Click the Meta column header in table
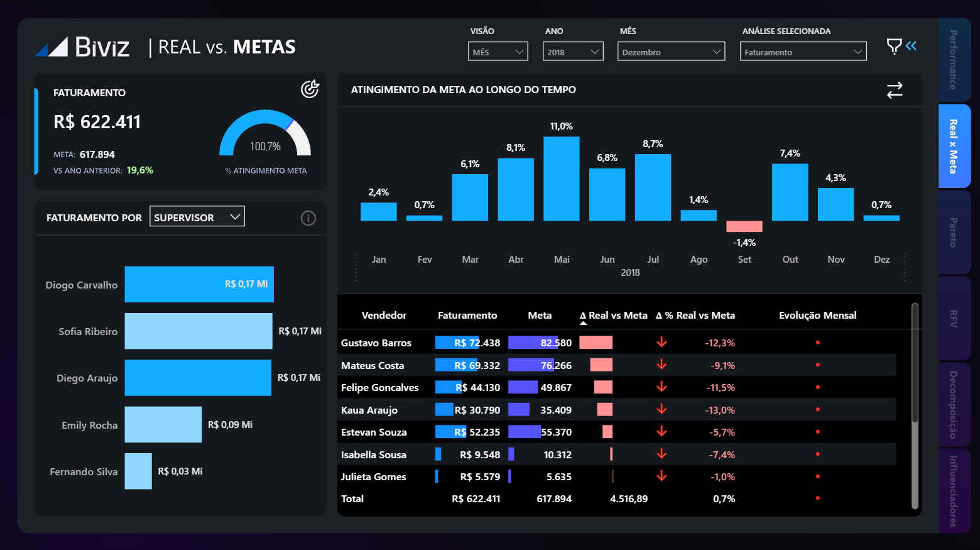The width and height of the screenshot is (980, 550). point(540,316)
